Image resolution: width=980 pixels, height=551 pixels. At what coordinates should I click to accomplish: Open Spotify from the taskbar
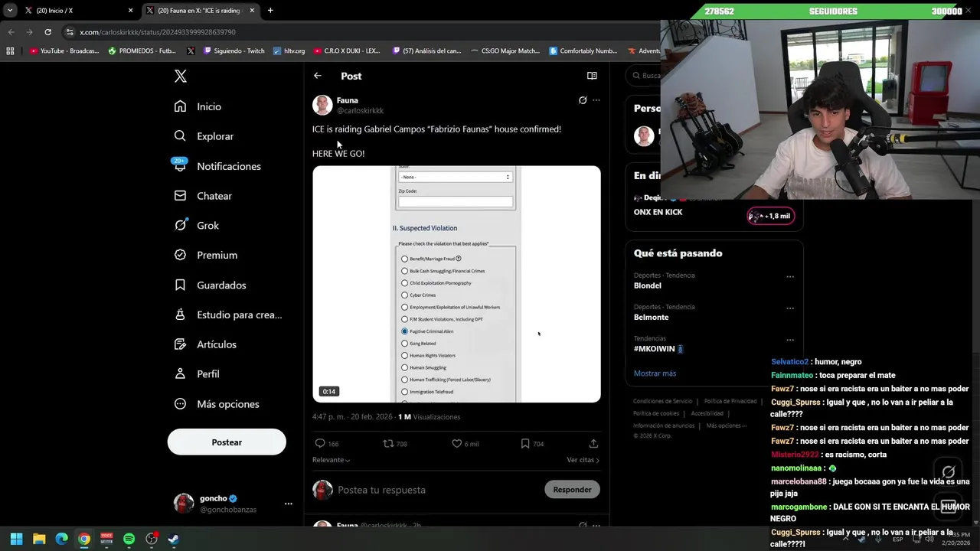(x=129, y=539)
